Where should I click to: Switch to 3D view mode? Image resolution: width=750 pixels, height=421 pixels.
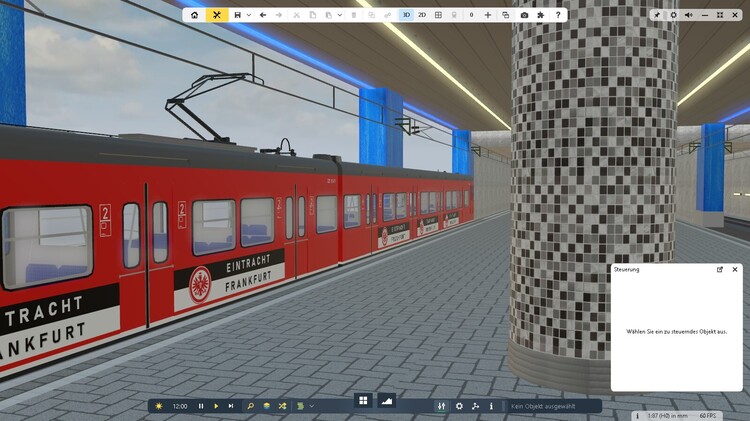click(x=406, y=15)
